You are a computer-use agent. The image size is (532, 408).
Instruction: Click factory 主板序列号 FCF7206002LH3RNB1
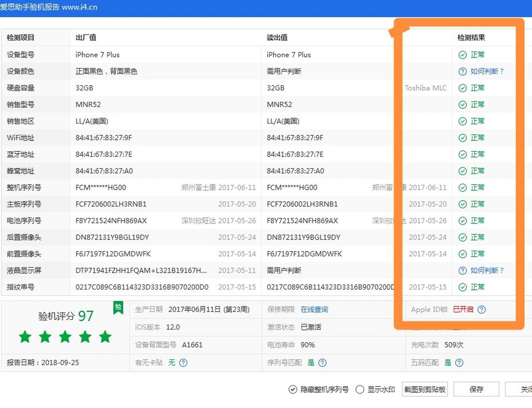111,204
